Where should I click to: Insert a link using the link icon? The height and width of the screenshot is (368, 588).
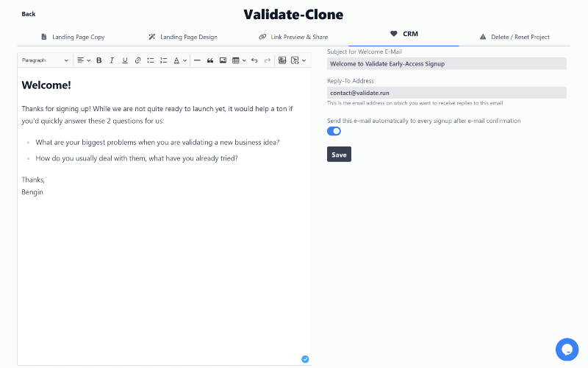coord(137,60)
